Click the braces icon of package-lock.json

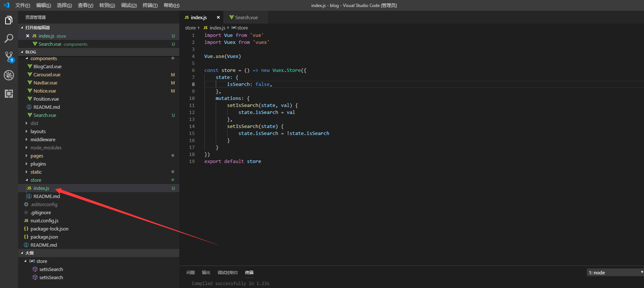(x=26, y=229)
